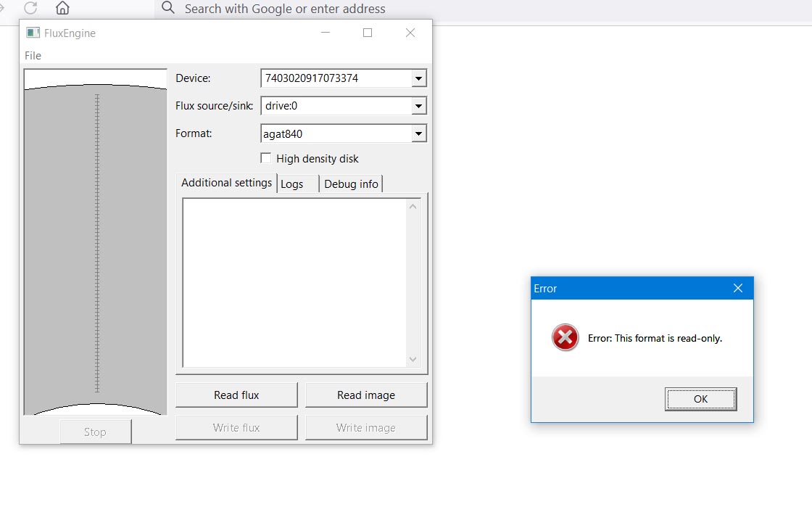Click the Write flux button

tap(236, 427)
